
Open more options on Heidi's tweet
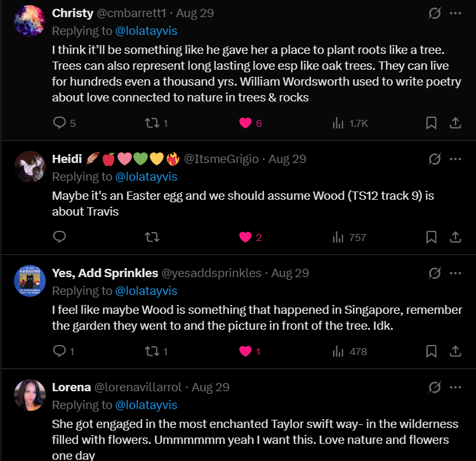(455, 159)
